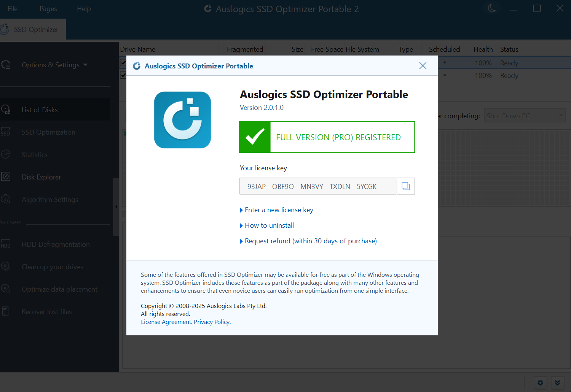Image resolution: width=571 pixels, height=392 pixels.
Task: Open the File menu
Action: (x=13, y=8)
